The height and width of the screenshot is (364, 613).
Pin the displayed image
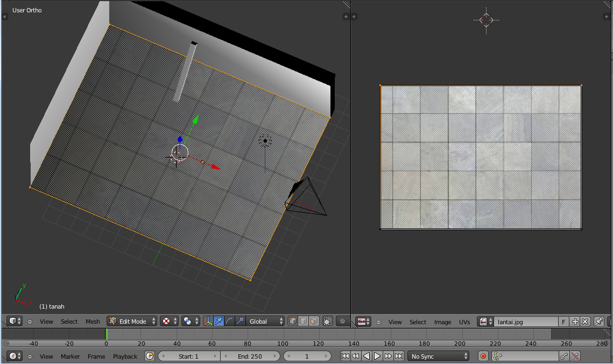coord(599,322)
